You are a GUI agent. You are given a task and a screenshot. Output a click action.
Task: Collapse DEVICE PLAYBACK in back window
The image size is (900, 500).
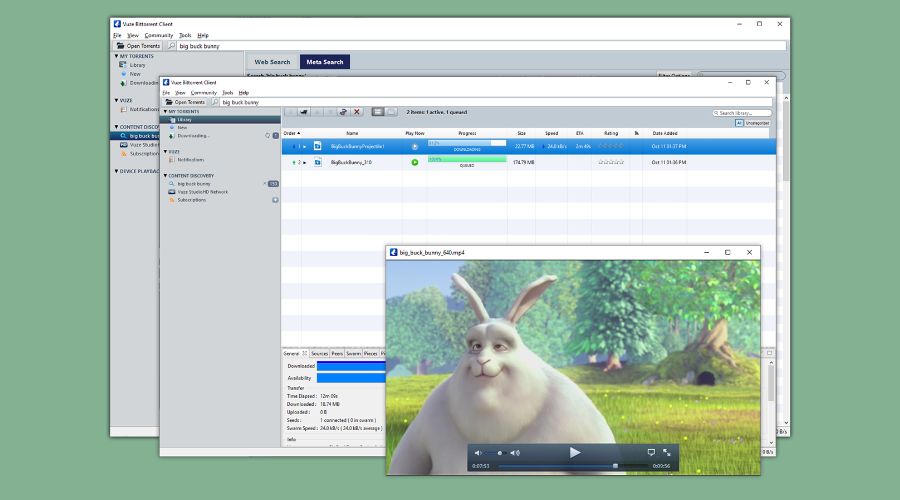point(117,171)
